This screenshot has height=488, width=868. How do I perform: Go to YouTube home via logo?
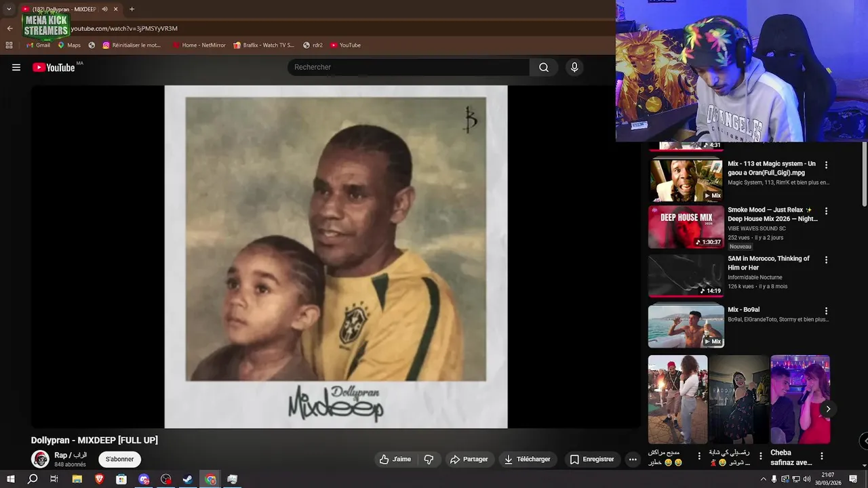(x=53, y=67)
